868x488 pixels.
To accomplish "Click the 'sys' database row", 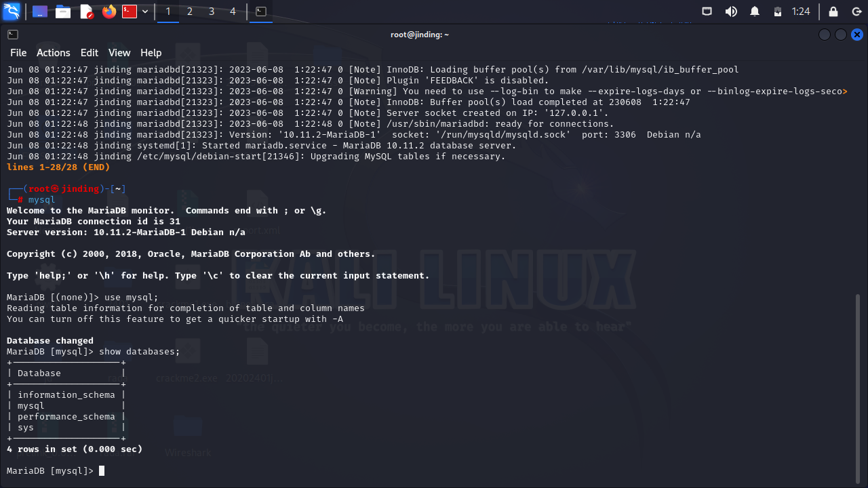I will (x=66, y=427).
